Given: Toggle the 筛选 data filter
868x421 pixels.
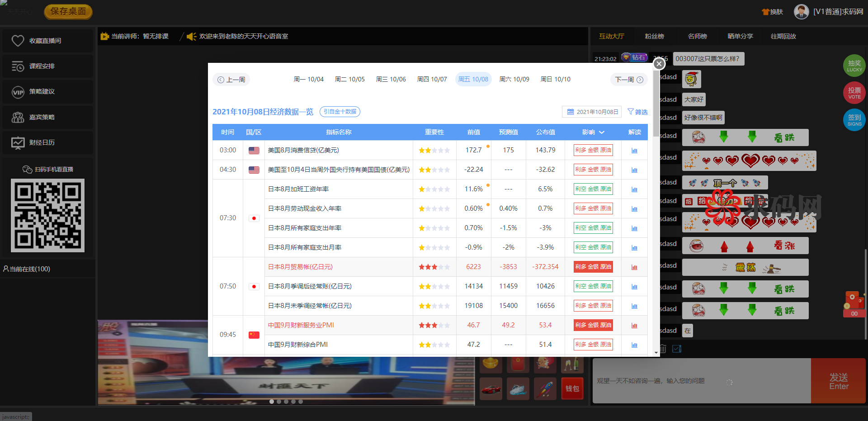Looking at the screenshot, I should point(637,112).
